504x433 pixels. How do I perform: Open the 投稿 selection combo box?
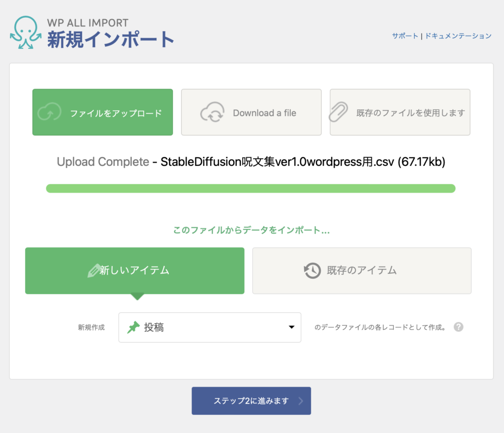click(209, 327)
